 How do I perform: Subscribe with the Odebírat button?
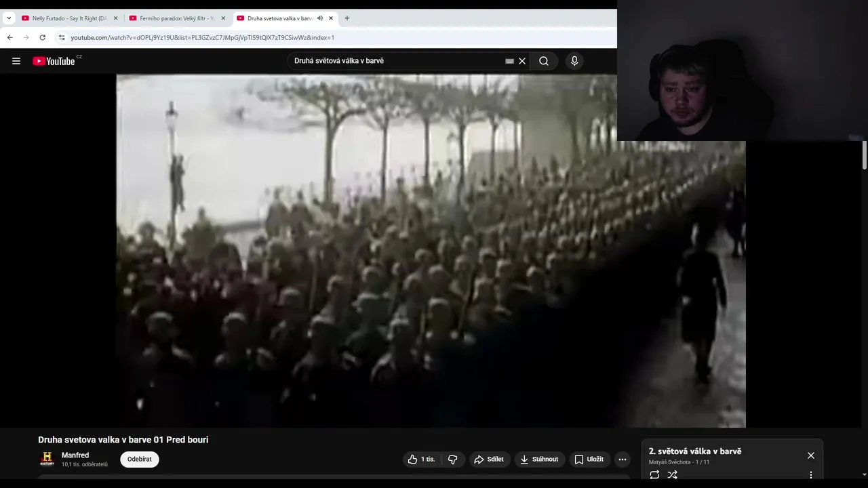tap(140, 460)
